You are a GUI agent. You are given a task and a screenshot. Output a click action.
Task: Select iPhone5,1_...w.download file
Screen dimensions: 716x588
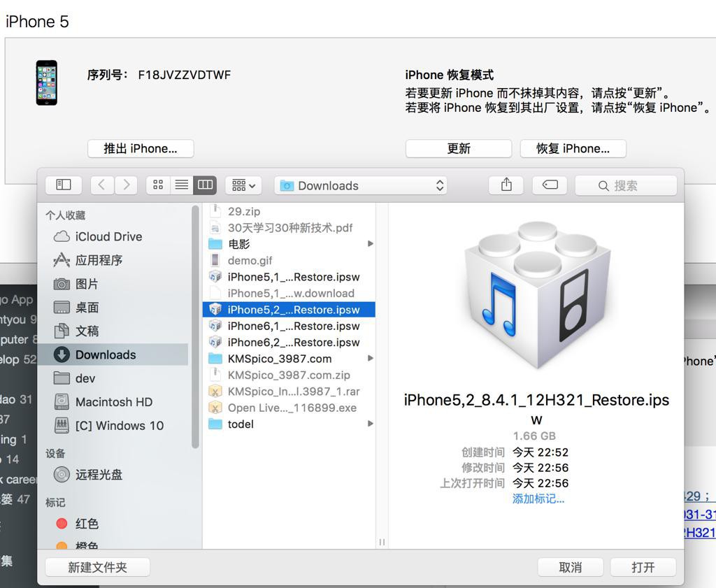(x=289, y=293)
